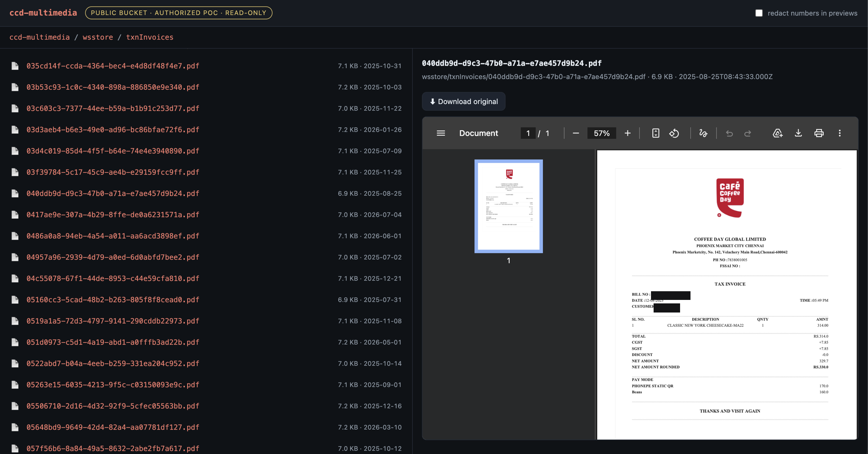Zoom in the PDF with plus icon

click(628, 133)
